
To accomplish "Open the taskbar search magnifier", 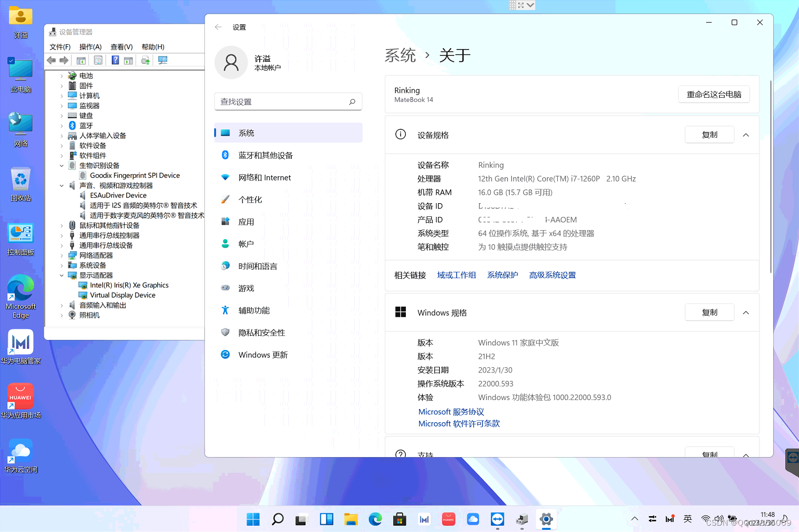I will click(278, 519).
